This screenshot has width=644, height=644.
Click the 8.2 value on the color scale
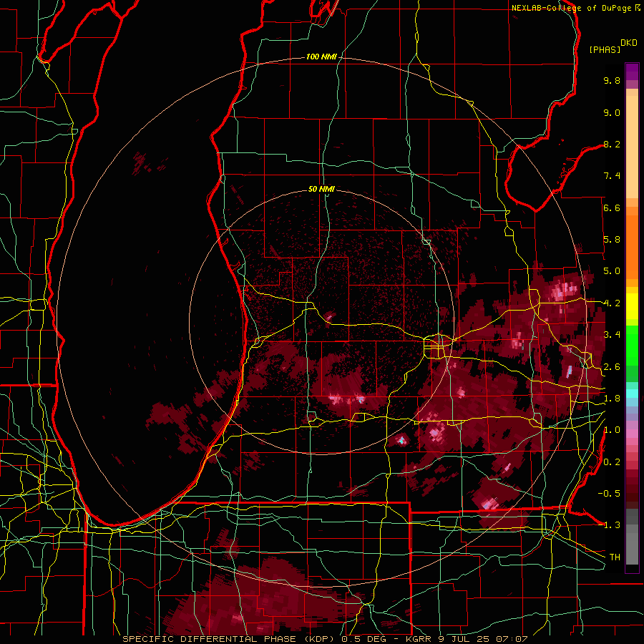coord(612,144)
